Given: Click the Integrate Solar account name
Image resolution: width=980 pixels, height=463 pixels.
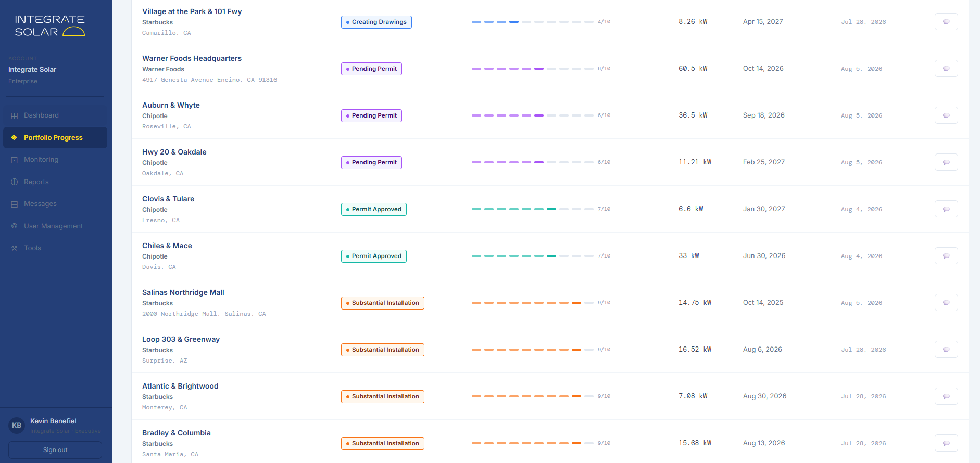Looking at the screenshot, I should pyautogui.click(x=32, y=69).
